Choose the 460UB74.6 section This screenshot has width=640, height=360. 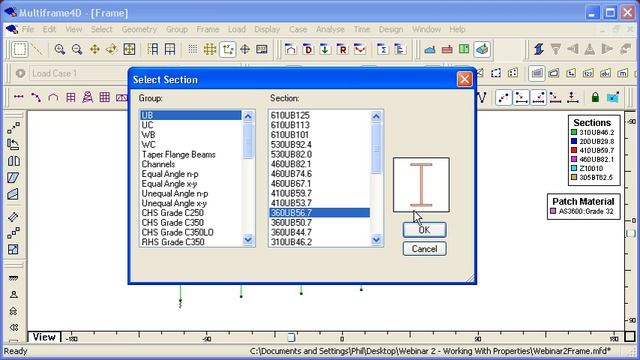[320, 174]
